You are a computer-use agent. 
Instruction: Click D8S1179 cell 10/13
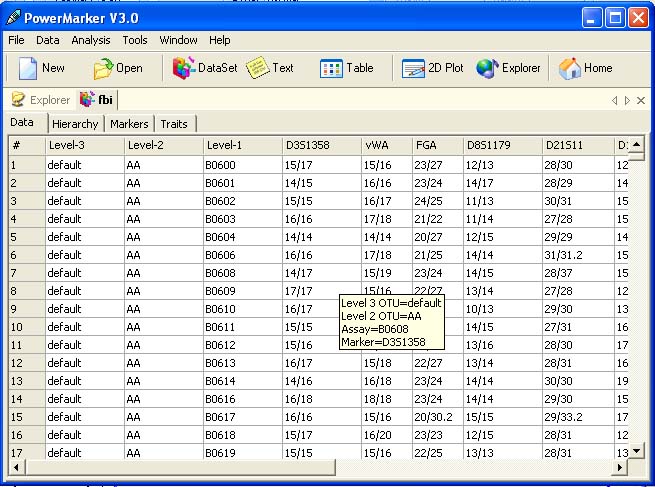[x=503, y=309]
